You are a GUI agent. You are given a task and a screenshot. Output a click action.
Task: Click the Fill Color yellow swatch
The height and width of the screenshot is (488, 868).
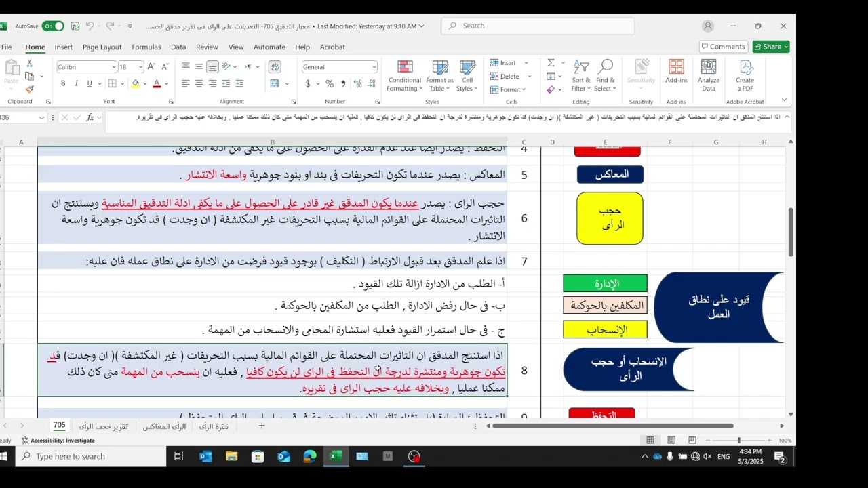[x=136, y=83]
